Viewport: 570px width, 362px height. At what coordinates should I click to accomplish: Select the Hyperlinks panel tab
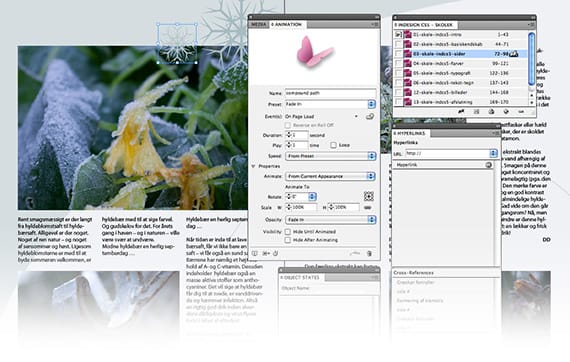(410, 133)
